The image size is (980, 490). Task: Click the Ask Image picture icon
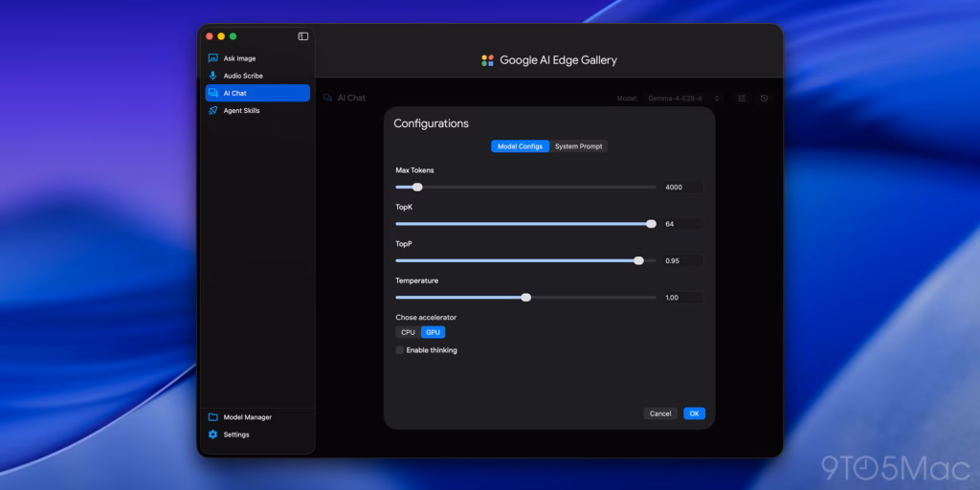click(213, 58)
